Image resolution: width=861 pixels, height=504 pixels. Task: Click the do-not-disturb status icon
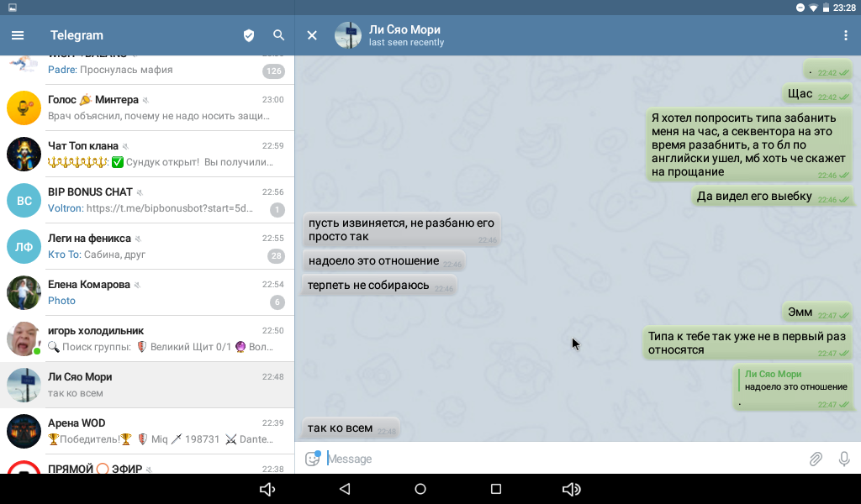(800, 8)
